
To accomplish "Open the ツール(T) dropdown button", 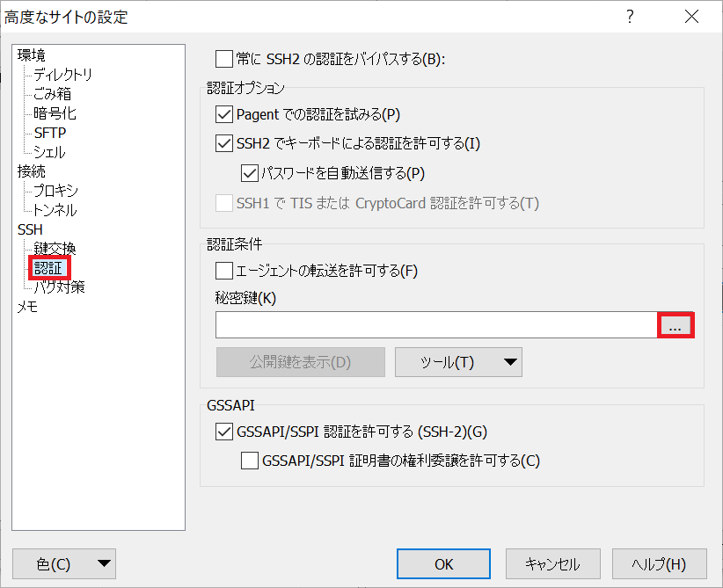I will click(x=458, y=362).
